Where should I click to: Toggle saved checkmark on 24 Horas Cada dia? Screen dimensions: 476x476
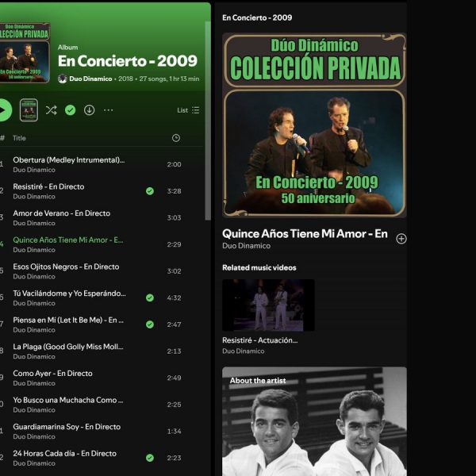pyautogui.click(x=150, y=458)
